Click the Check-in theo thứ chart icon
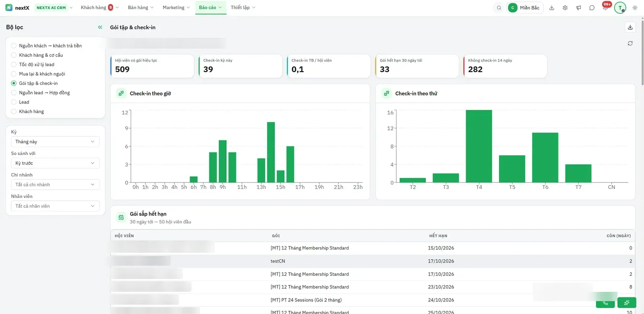 (386, 93)
